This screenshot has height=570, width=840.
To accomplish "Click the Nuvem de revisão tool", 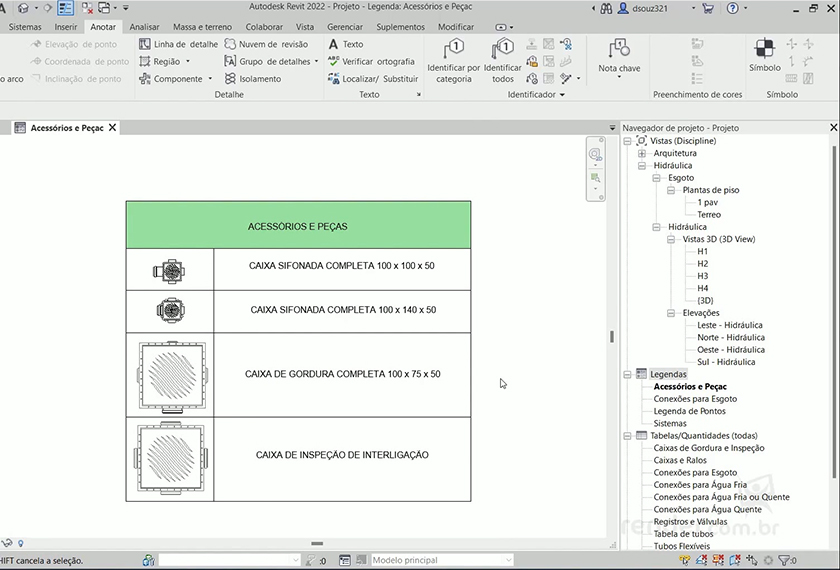I will [266, 44].
